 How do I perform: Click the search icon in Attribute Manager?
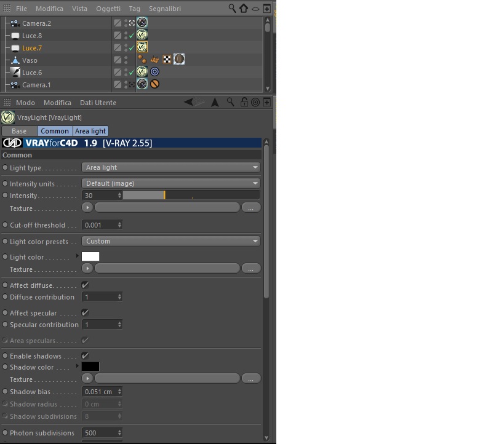[231, 102]
